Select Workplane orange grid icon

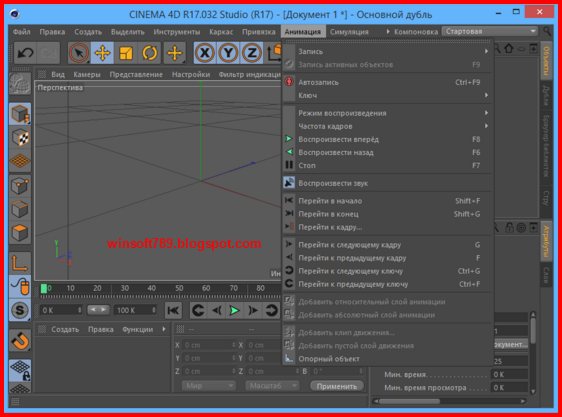pos(20,161)
